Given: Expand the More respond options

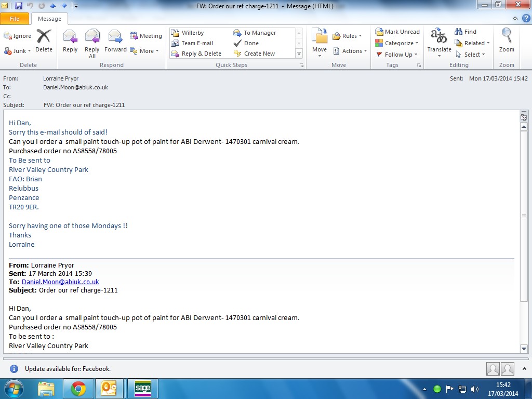Looking at the screenshot, I should [145, 51].
